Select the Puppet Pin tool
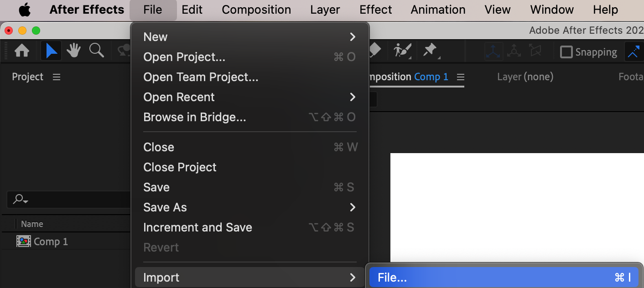This screenshot has width=644, height=288. click(430, 51)
